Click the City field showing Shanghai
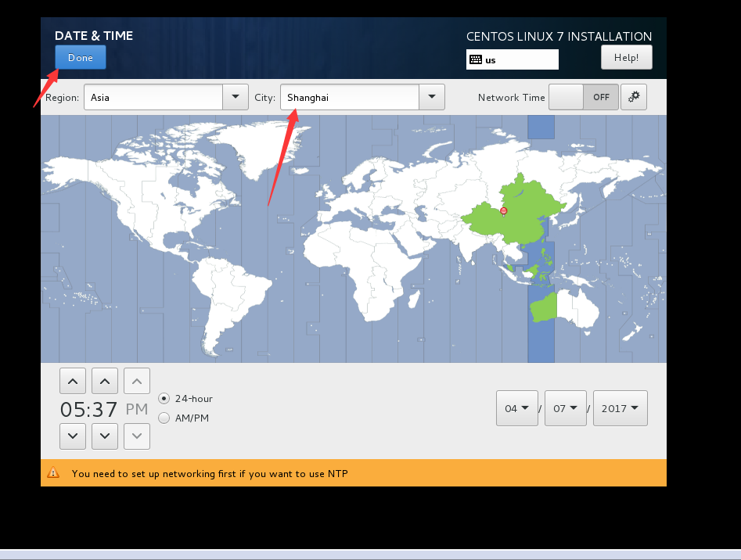Image resolution: width=741 pixels, height=560 pixels. (350, 97)
